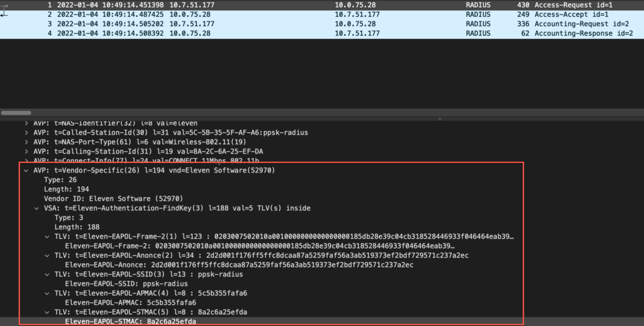Collapse the Eleven-Authentication-FindKey VSA arrow

(x=36, y=208)
